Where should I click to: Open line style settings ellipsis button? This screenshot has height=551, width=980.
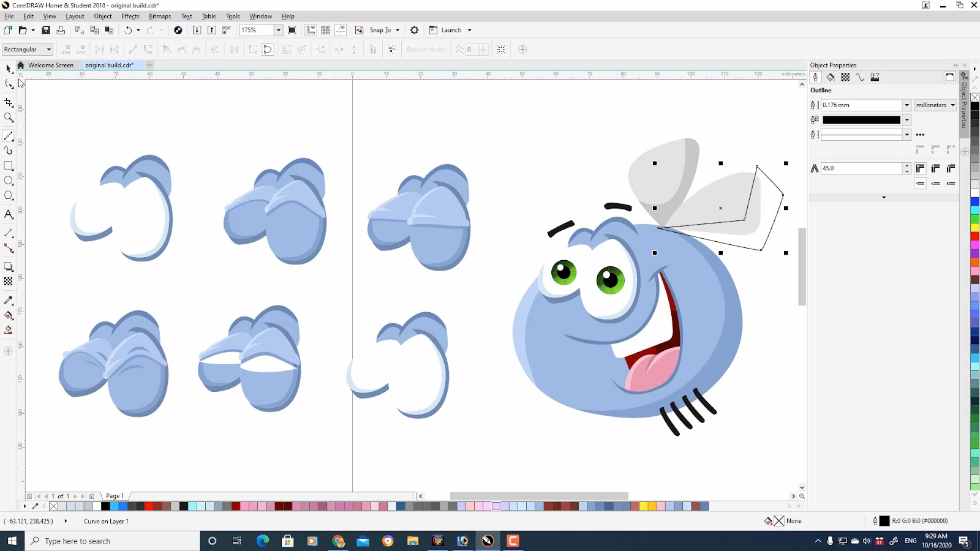[x=920, y=135]
